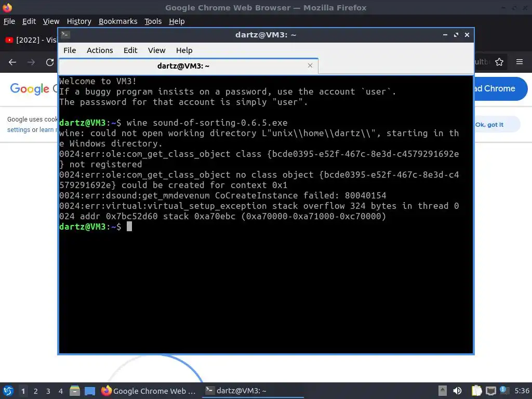Switch to the [2022] YouTube Firefox tab
The width and height of the screenshot is (532, 399).
(x=31, y=40)
